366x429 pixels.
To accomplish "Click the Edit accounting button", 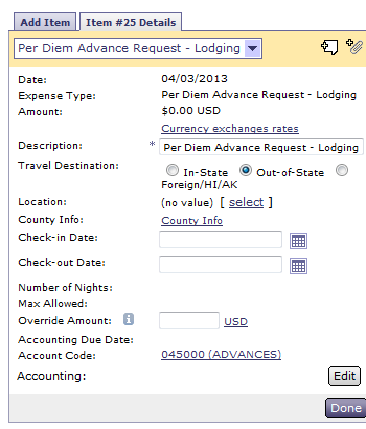I will (x=344, y=376).
